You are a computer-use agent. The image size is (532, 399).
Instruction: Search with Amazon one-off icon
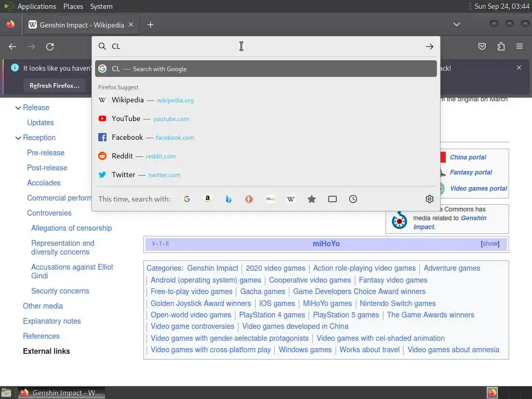208,199
